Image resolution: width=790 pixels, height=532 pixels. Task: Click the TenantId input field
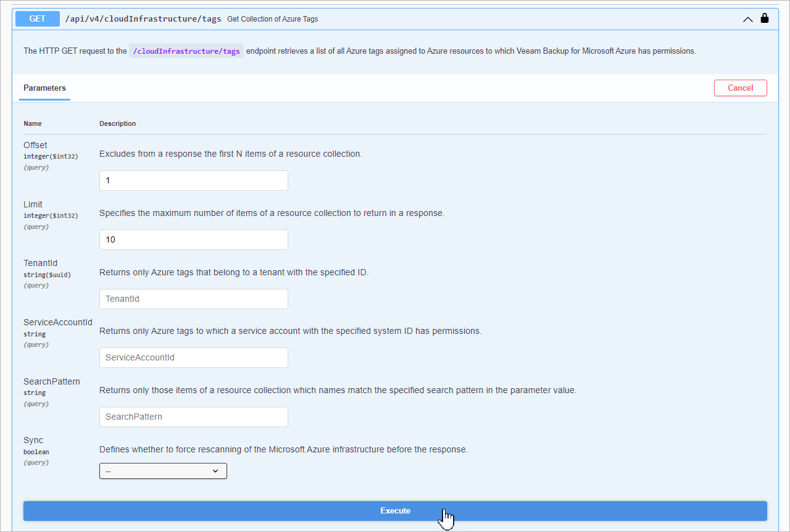194,299
